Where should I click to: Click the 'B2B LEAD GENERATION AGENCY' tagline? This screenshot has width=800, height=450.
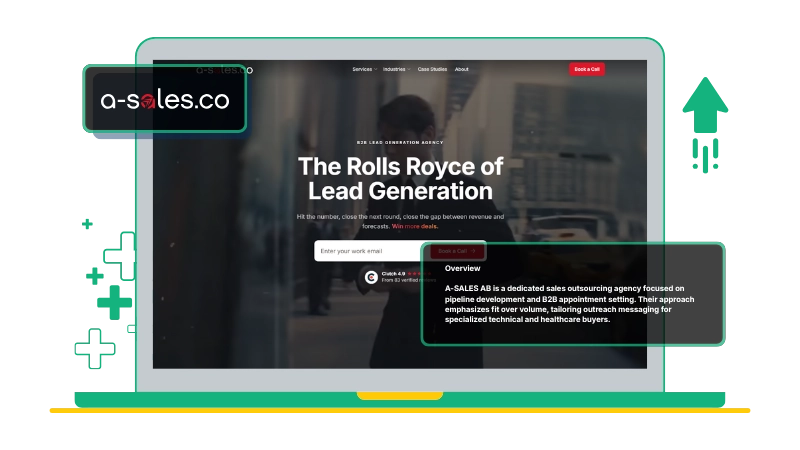400,142
